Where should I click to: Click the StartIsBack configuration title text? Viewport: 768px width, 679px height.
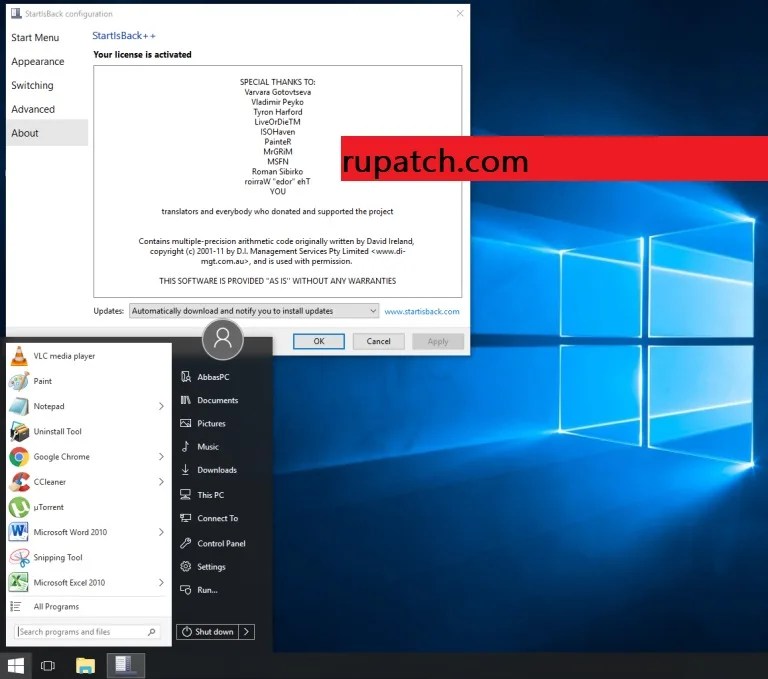(x=69, y=14)
